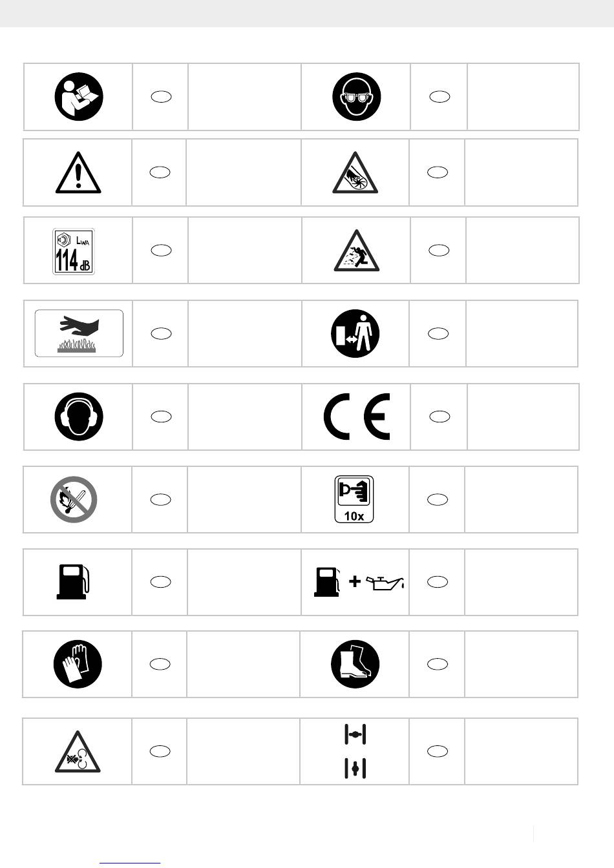Click the CE conformity mark
This screenshot has height=868, width=614.
(357, 417)
